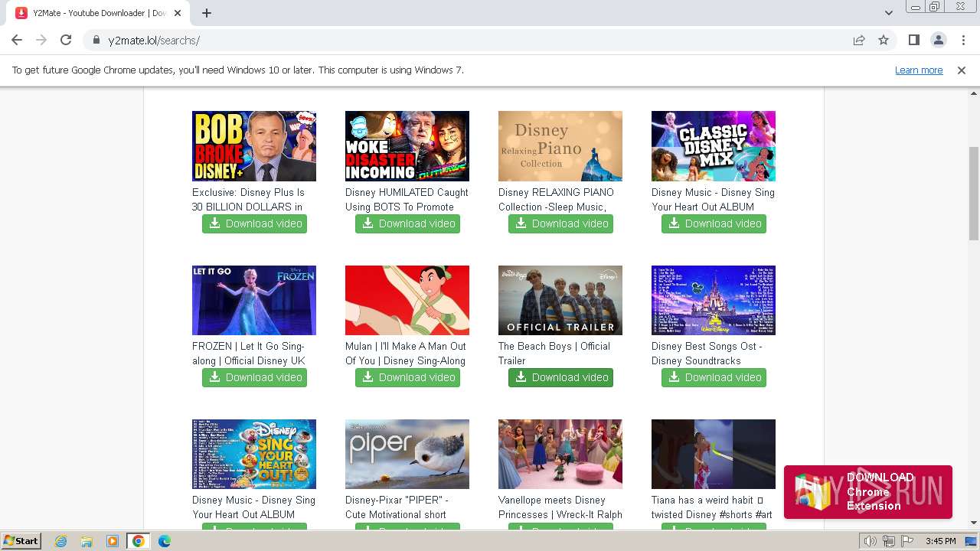
Task: Open the Chrome three-dot menu
Action: pyautogui.click(x=963, y=41)
